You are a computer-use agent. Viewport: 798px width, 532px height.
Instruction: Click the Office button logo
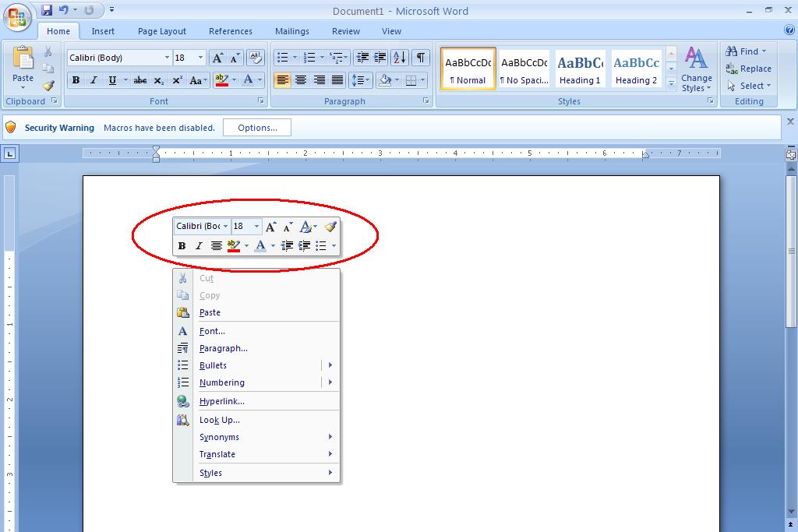coord(17,17)
